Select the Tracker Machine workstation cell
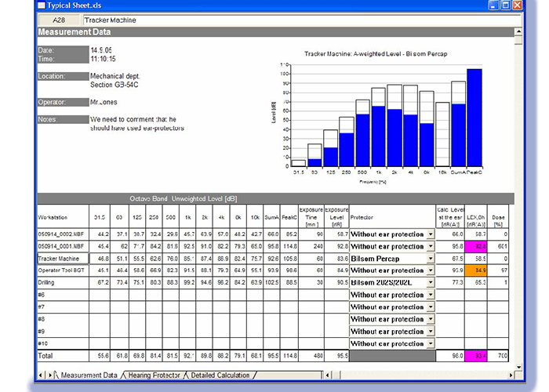The height and width of the screenshot is (392, 549). point(63,259)
